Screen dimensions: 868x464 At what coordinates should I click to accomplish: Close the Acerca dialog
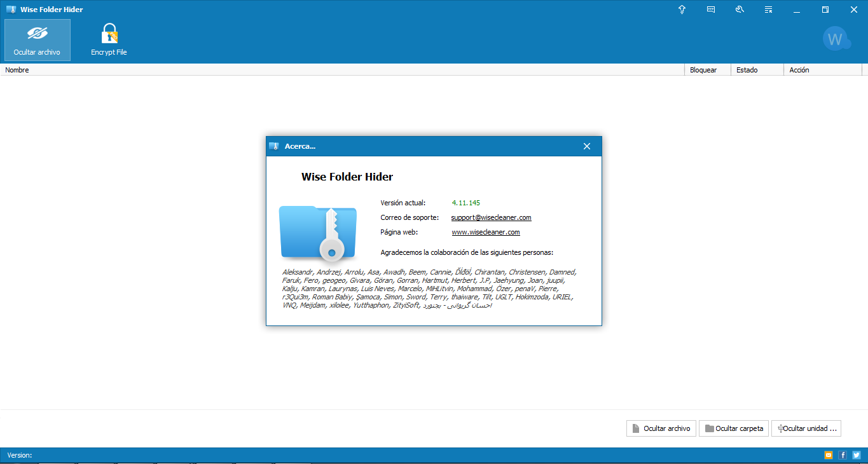(587, 146)
